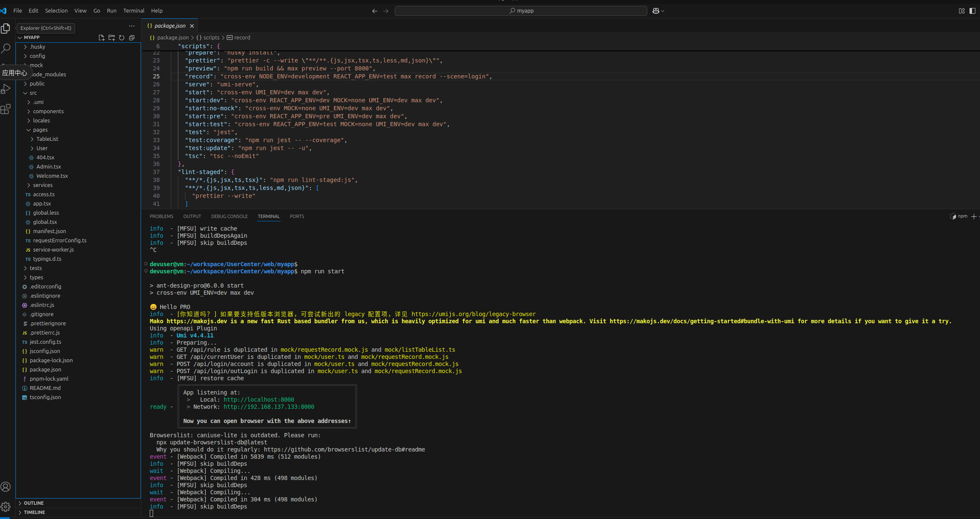
Task: Click the terminal input cursor line
Action: (x=151, y=514)
